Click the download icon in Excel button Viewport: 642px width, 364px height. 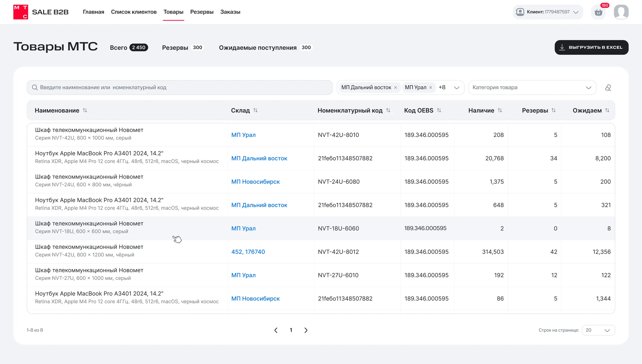tap(562, 47)
